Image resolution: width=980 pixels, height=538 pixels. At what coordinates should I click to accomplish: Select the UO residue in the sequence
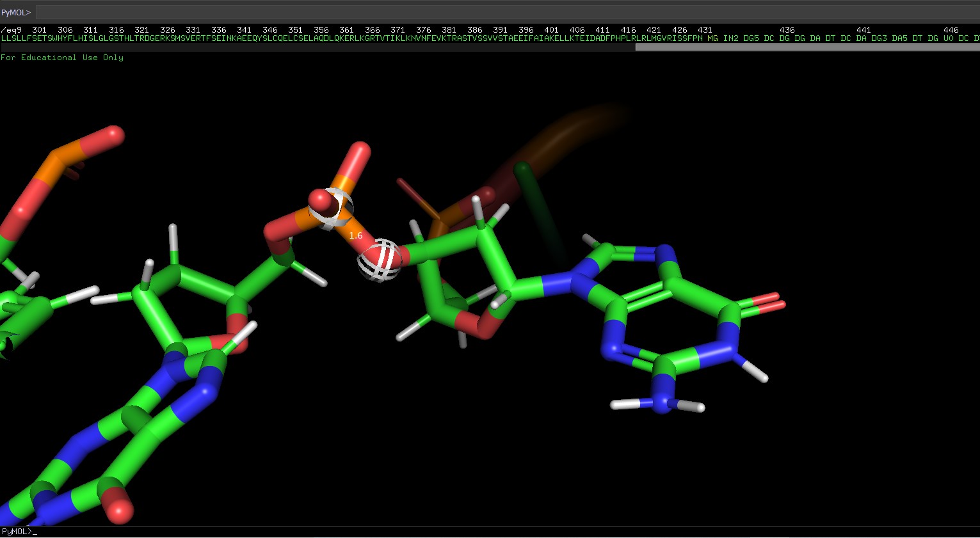point(948,38)
